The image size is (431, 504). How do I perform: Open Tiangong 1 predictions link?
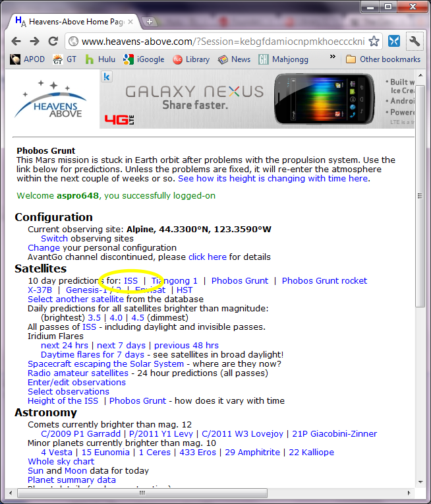pos(175,281)
